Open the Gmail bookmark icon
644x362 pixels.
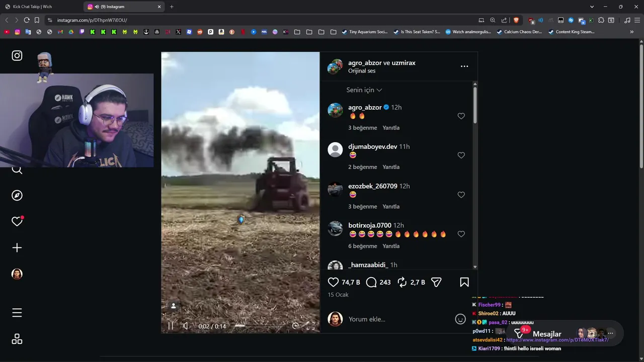coord(60,32)
